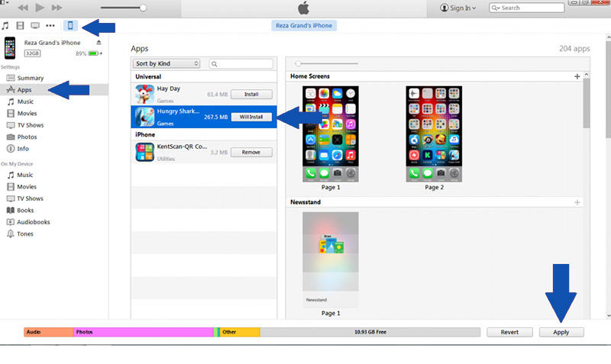Click the Revert button
The width and height of the screenshot is (611, 364).
coord(509,332)
